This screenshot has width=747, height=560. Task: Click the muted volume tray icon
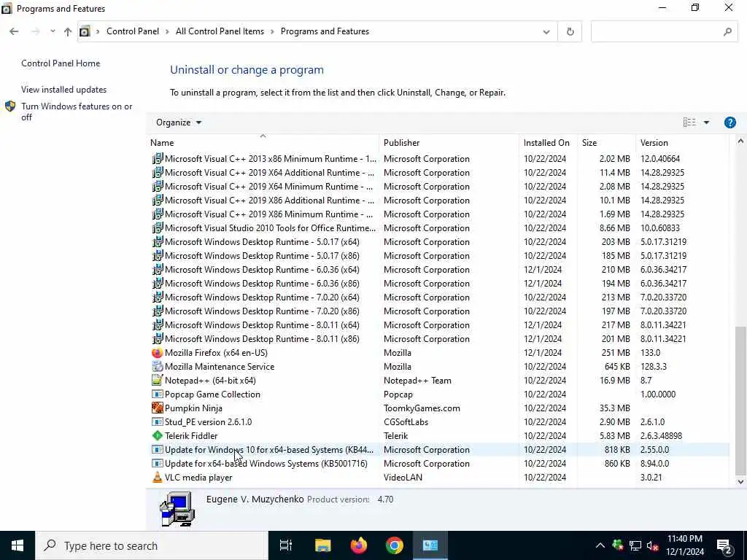pyautogui.click(x=652, y=545)
